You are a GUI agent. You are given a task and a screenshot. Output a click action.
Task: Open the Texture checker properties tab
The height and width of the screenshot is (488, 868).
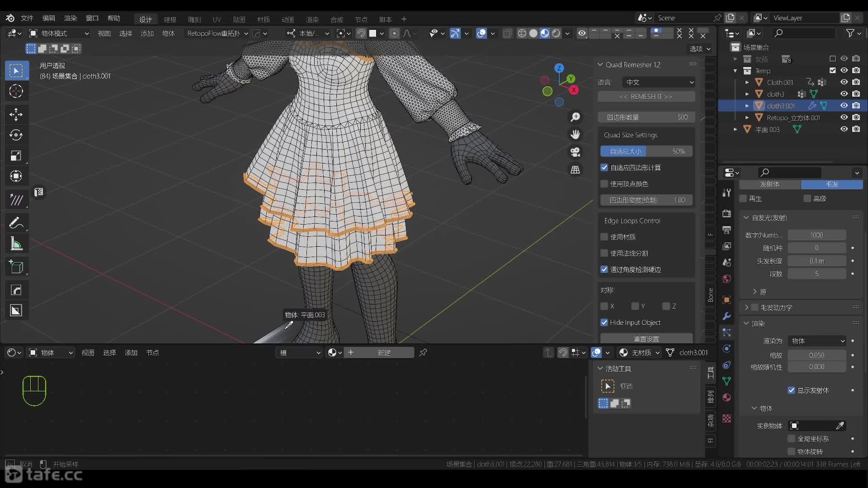[726, 418]
